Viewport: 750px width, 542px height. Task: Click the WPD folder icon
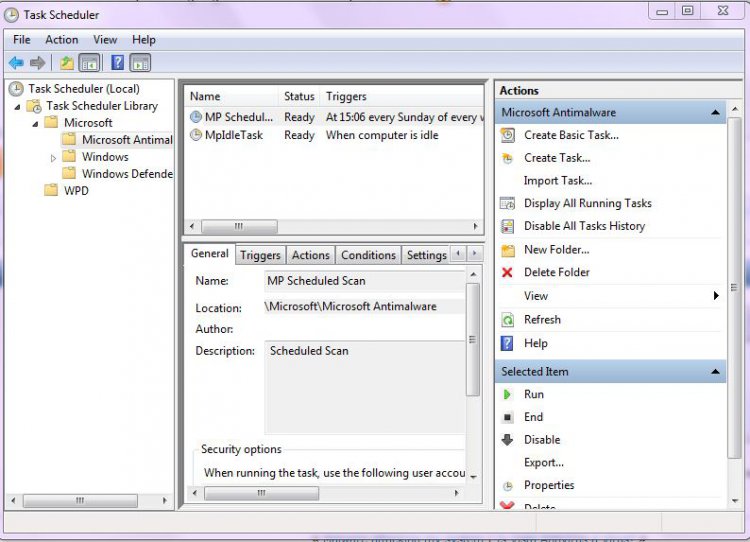point(51,190)
